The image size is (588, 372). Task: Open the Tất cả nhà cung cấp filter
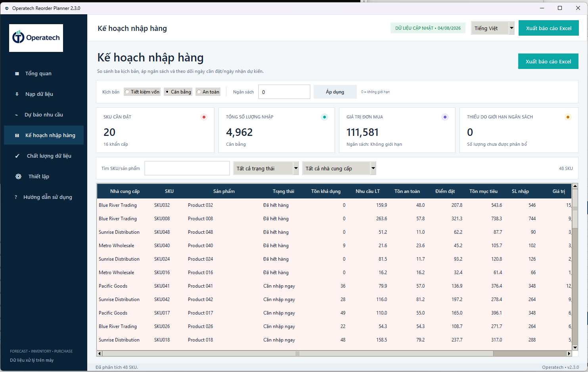[x=339, y=168]
